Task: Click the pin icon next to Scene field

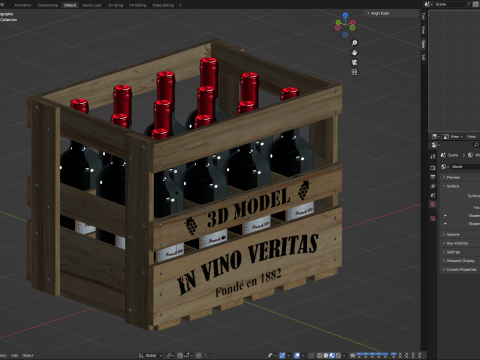Action: [469, 4]
